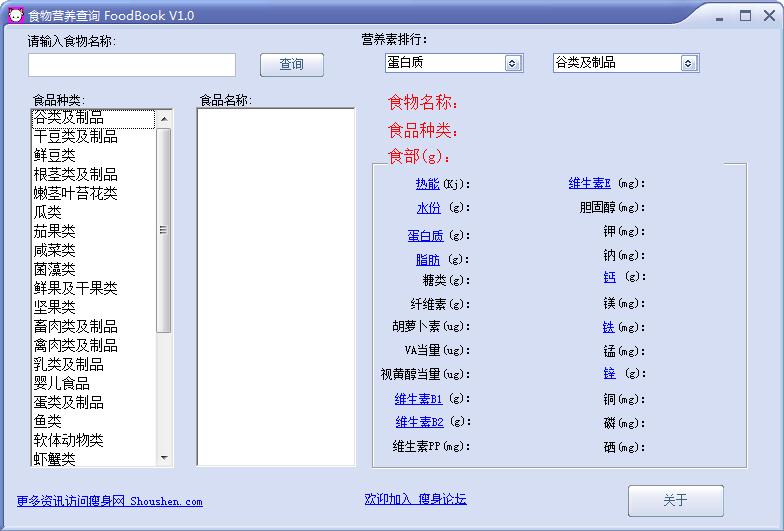Minimize the FoodBook window
This screenshot has height=531, width=784.
720,17
